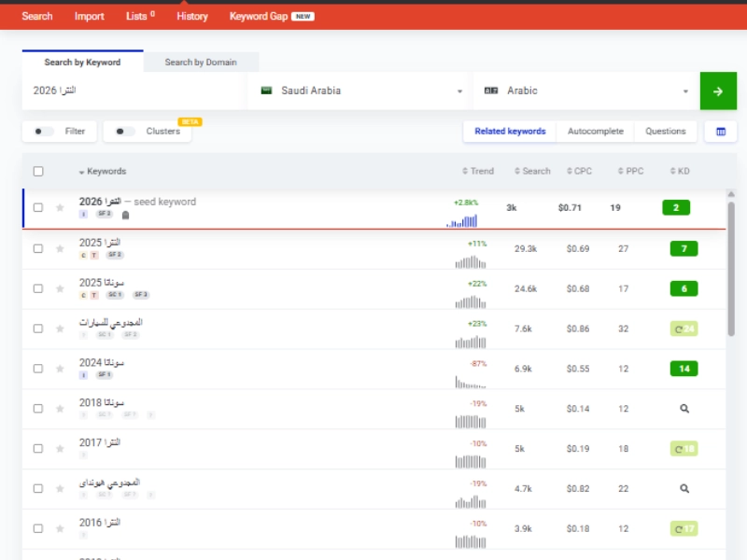Favorite the سوناتا 2024 keyword with star
This screenshot has height=560, width=747.
pyautogui.click(x=60, y=369)
